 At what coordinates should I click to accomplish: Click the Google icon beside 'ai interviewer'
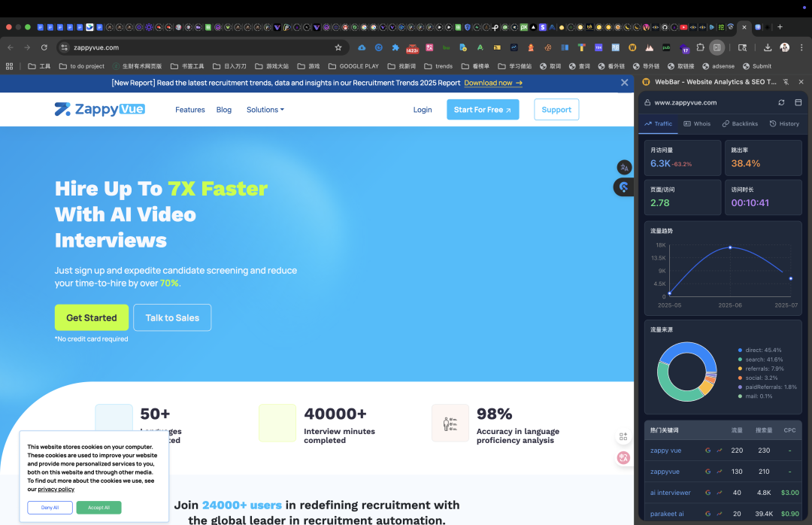[708, 493]
